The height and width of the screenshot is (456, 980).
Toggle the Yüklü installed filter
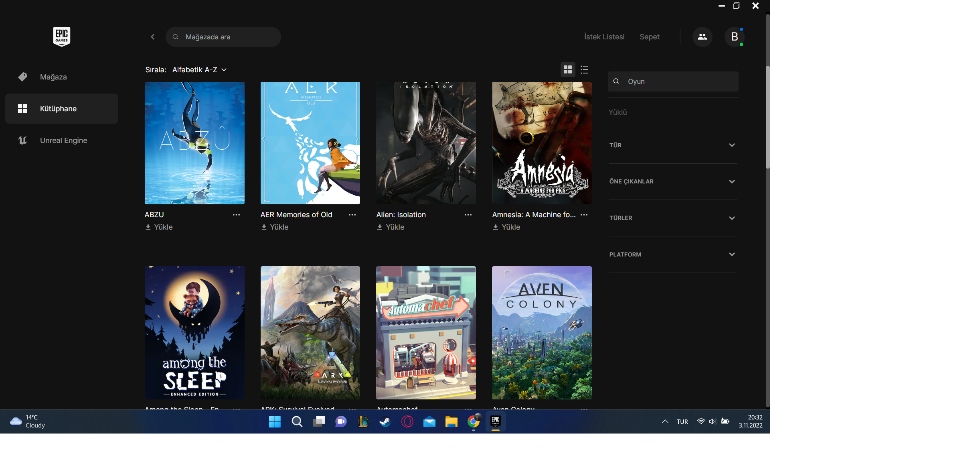[618, 112]
